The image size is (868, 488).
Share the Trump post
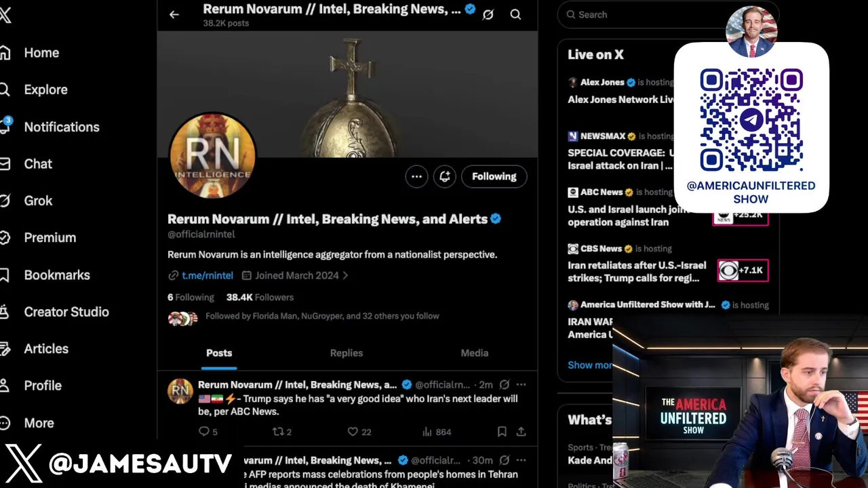521,432
